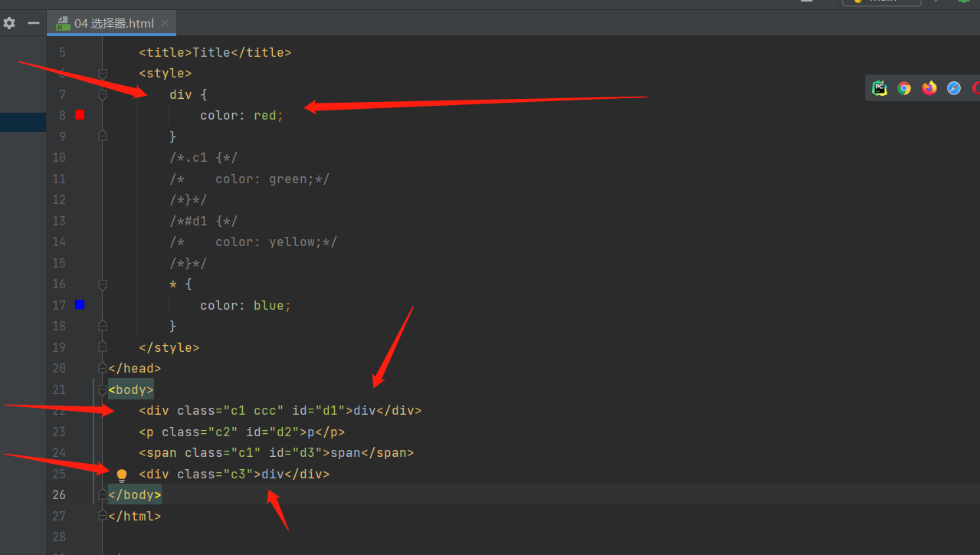Click the </style> closing tag
This screenshot has width=980, height=555.
[169, 347]
